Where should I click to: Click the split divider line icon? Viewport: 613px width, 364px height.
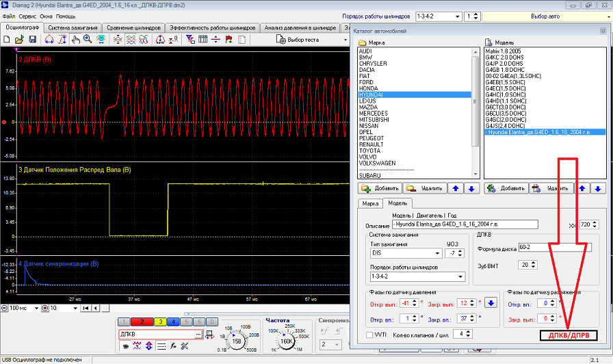pyautogui.click(x=216, y=40)
